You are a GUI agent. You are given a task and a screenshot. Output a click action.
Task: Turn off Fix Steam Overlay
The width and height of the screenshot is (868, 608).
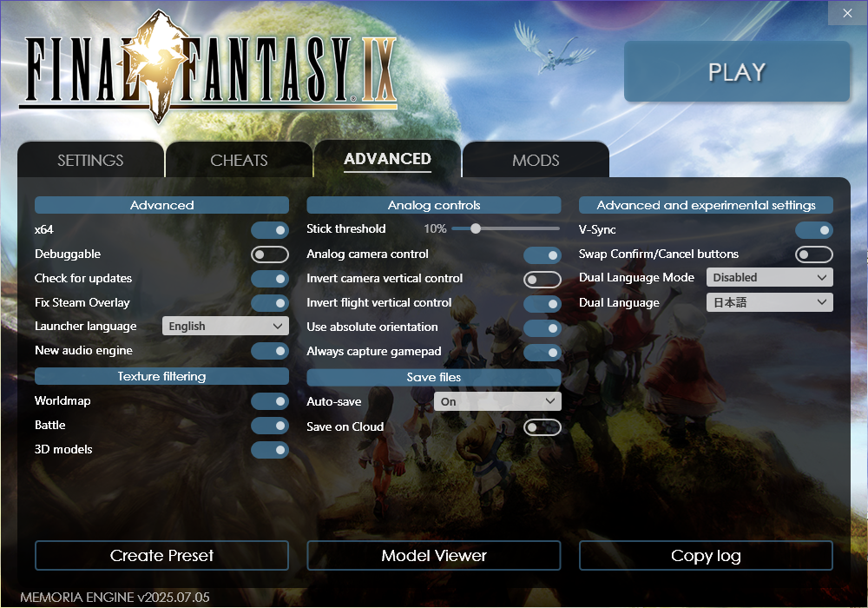tap(270, 303)
